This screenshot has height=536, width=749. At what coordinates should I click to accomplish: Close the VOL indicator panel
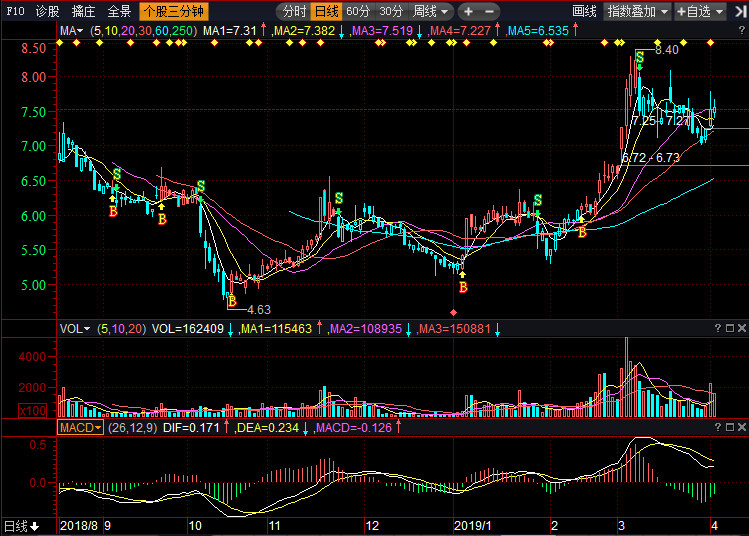(x=742, y=328)
